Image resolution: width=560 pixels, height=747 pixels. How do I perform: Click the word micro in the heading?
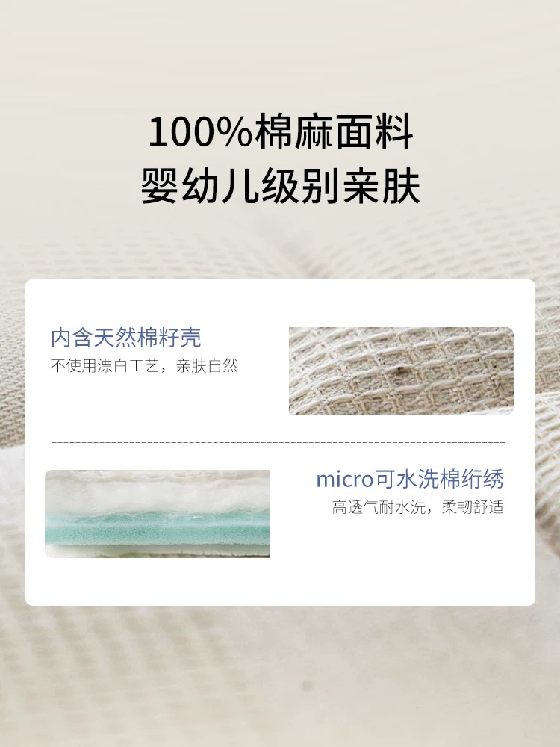coord(345,480)
